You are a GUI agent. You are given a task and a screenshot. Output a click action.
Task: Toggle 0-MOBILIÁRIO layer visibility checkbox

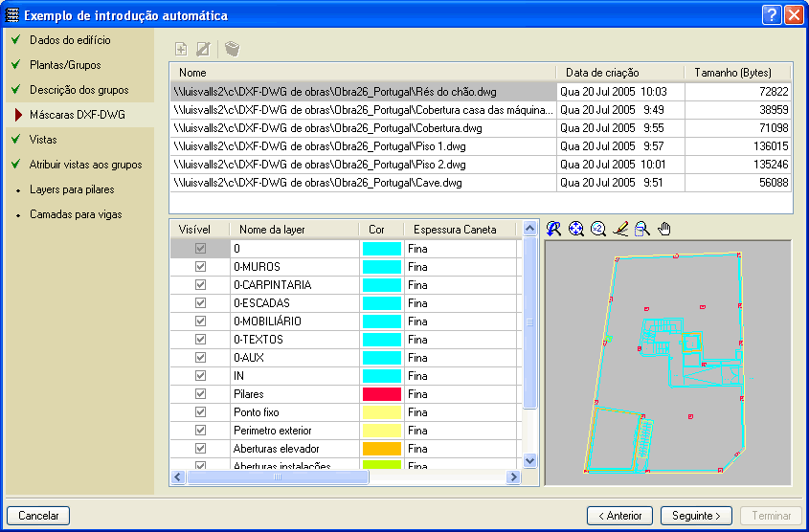pos(200,321)
